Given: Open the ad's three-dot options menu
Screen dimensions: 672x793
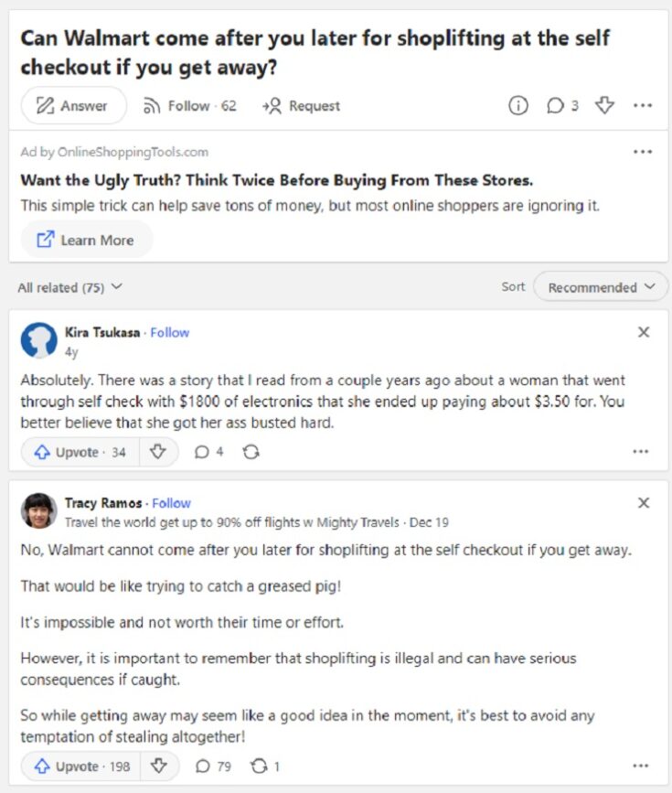Looking at the screenshot, I should click(642, 151).
